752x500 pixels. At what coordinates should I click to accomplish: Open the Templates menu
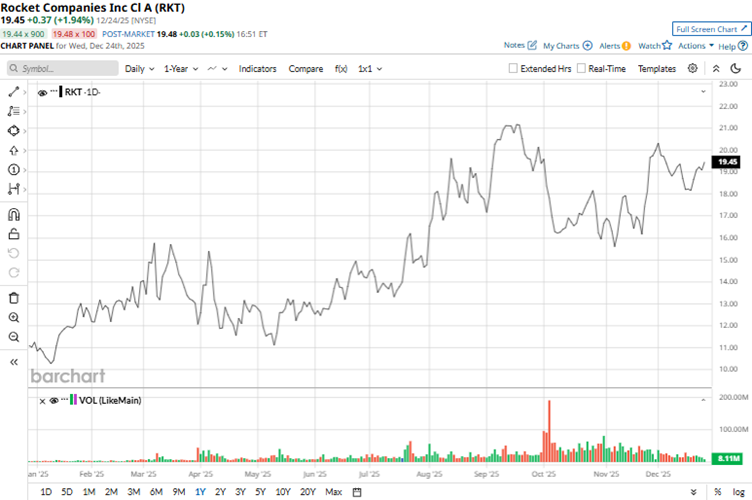point(657,69)
